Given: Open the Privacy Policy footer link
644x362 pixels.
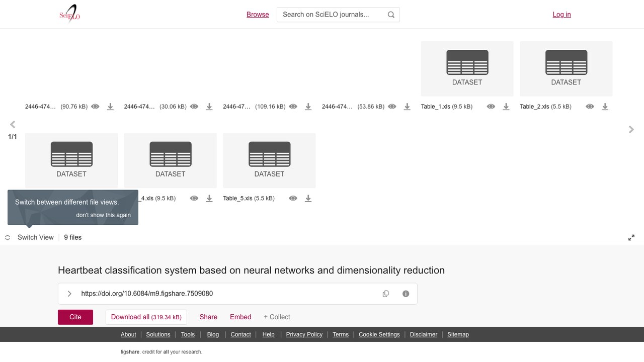Looking at the screenshot, I should [x=304, y=334].
